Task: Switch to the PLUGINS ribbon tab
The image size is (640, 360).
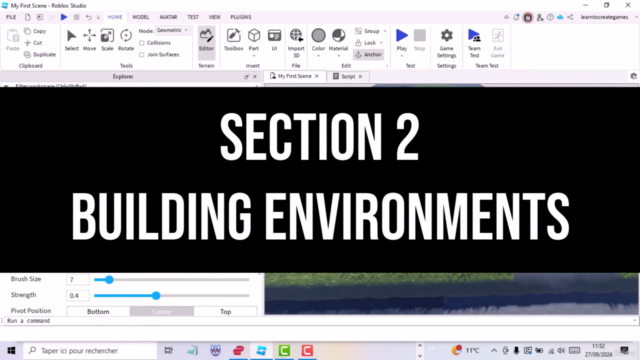Action: [241, 17]
